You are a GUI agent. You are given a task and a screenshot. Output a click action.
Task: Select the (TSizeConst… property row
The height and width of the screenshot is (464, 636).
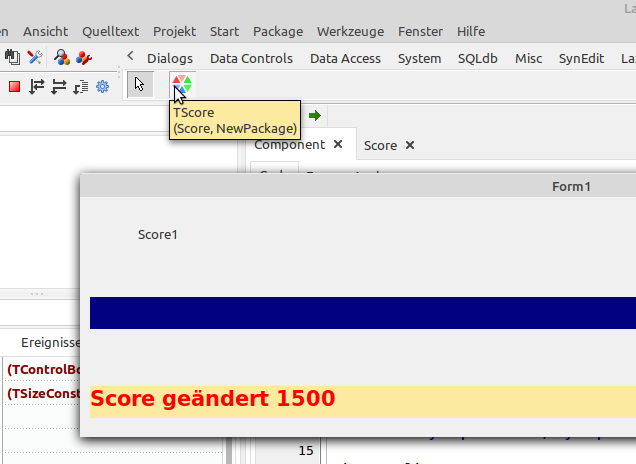[43, 393]
